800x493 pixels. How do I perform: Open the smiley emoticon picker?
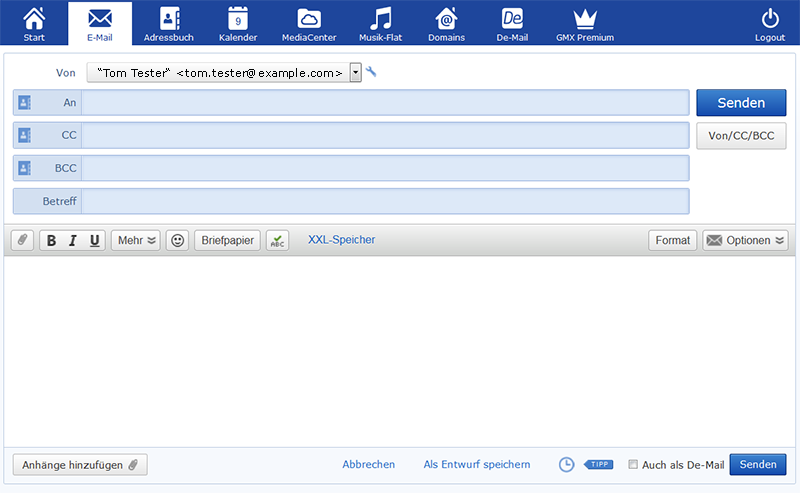pyautogui.click(x=177, y=240)
